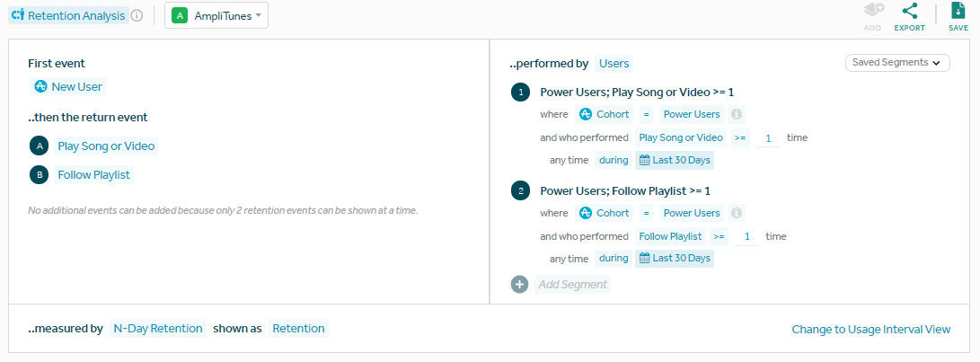
Task: Open the shown as Retention dropdown
Action: [298, 329]
